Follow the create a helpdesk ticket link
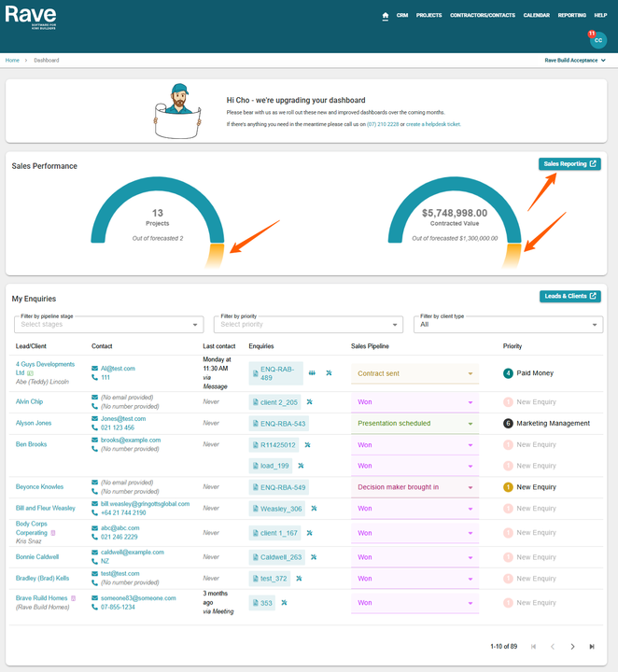This screenshot has height=672, width=618. click(x=433, y=124)
